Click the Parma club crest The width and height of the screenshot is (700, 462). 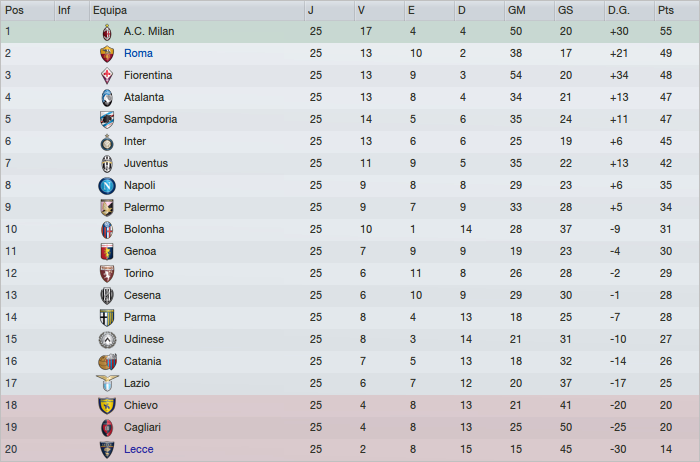click(x=107, y=317)
